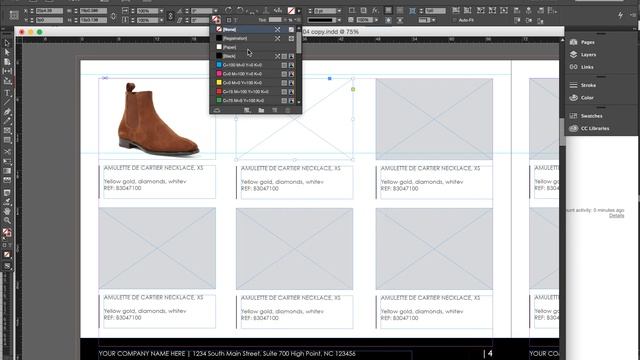Select the [Registration] swatch
The width and height of the screenshot is (640, 360).
(x=254, y=38)
